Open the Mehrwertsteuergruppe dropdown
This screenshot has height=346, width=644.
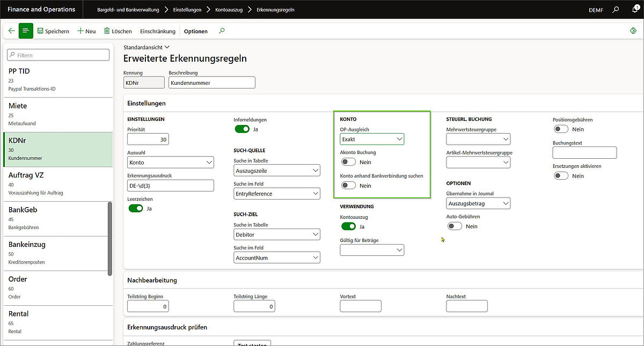point(478,139)
